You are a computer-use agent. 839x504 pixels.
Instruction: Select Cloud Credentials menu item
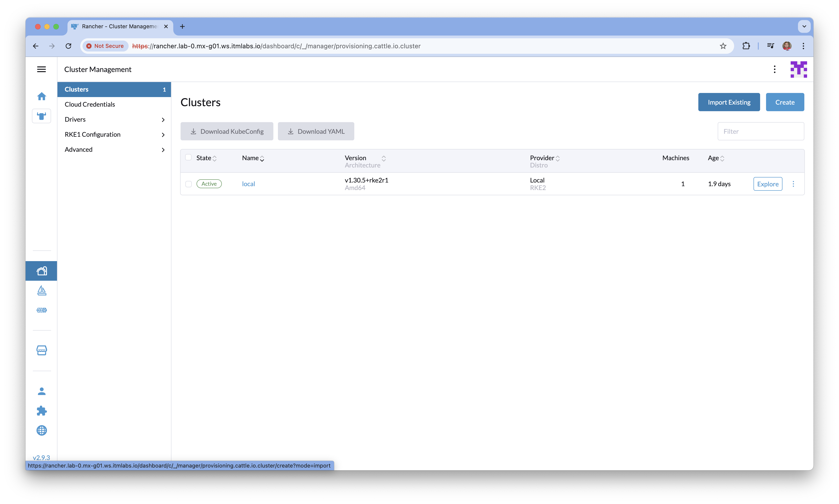click(90, 104)
